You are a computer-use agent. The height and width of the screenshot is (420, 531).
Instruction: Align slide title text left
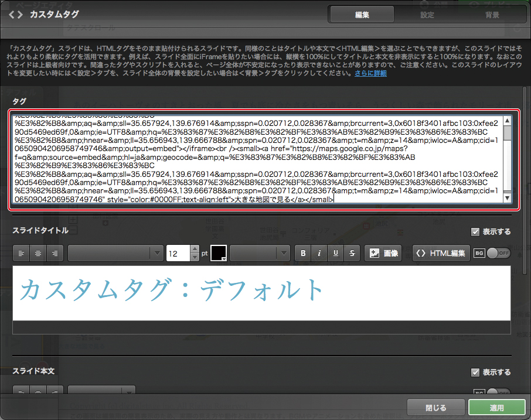click(21, 253)
